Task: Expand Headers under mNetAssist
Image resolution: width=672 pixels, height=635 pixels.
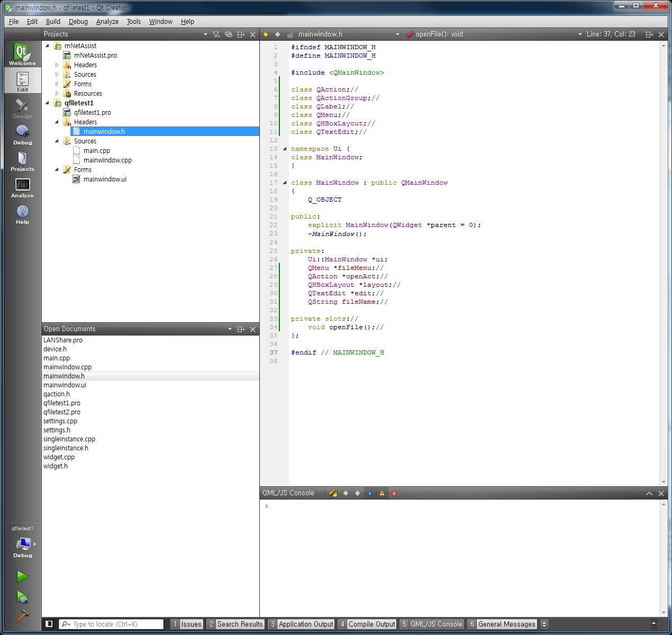Action: (x=57, y=65)
